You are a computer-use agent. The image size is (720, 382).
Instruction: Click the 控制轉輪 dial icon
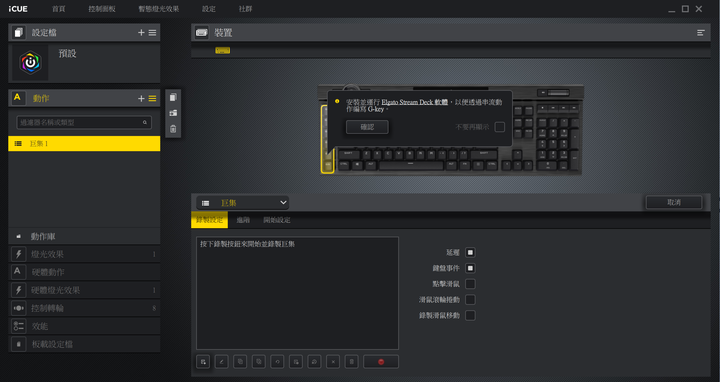coord(19,308)
